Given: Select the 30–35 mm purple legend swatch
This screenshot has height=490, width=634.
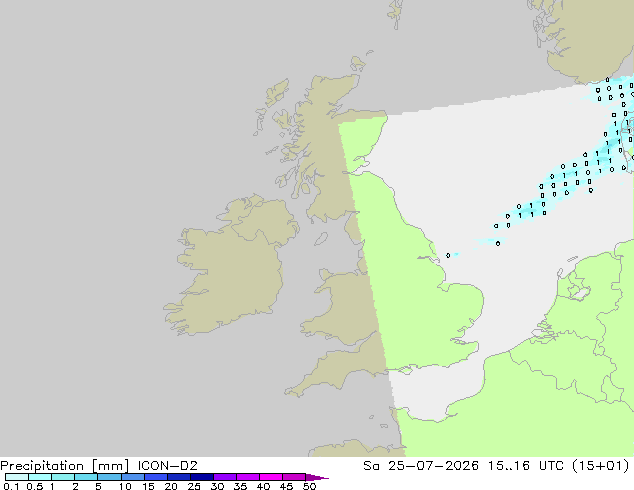Looking at the screenshot, I should coord(225,477).
